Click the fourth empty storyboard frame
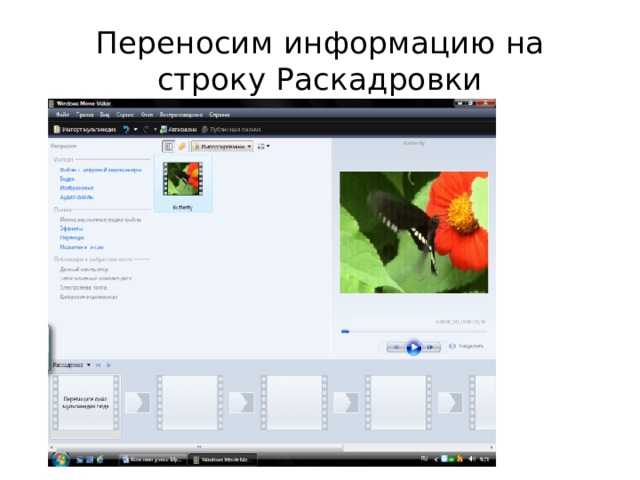The width and height of the screenshot is (640, 480). tap(398, 402)
